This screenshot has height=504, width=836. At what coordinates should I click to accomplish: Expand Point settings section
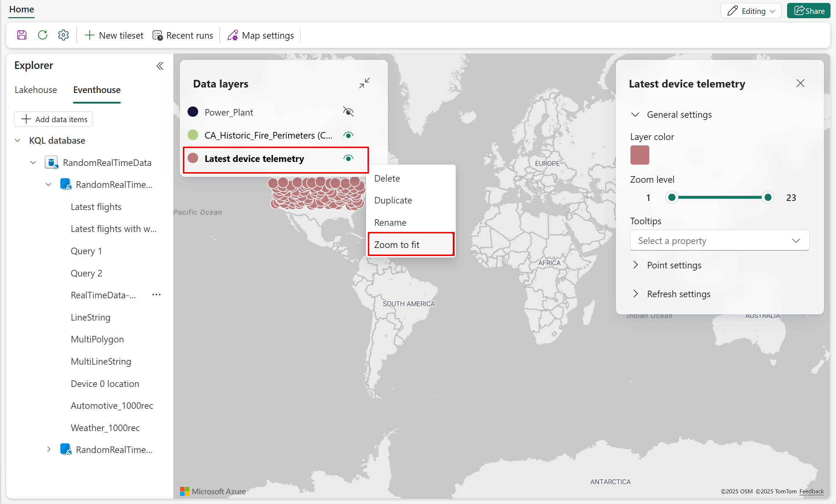click(x=674, y=265)
